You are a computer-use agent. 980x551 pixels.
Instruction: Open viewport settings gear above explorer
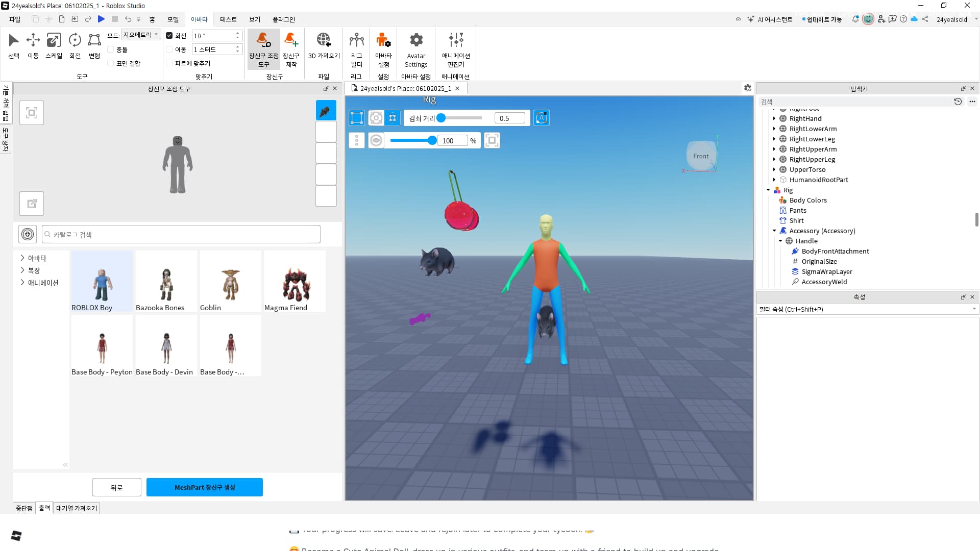pos(748,88)
